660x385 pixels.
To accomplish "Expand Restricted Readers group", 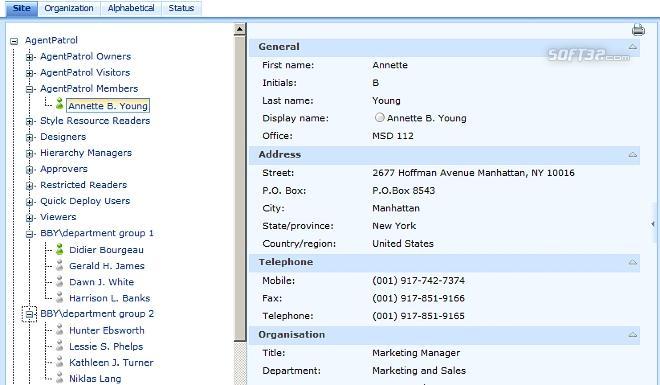I will 29,185.
